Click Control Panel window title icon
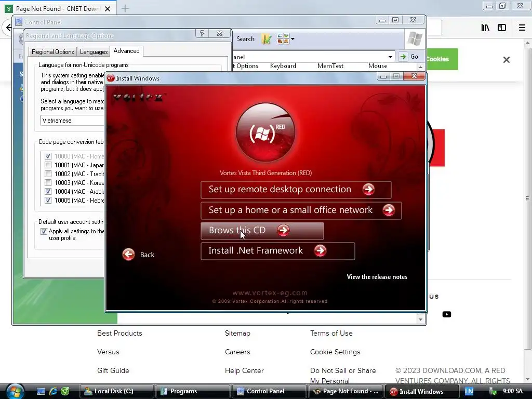 19,22
